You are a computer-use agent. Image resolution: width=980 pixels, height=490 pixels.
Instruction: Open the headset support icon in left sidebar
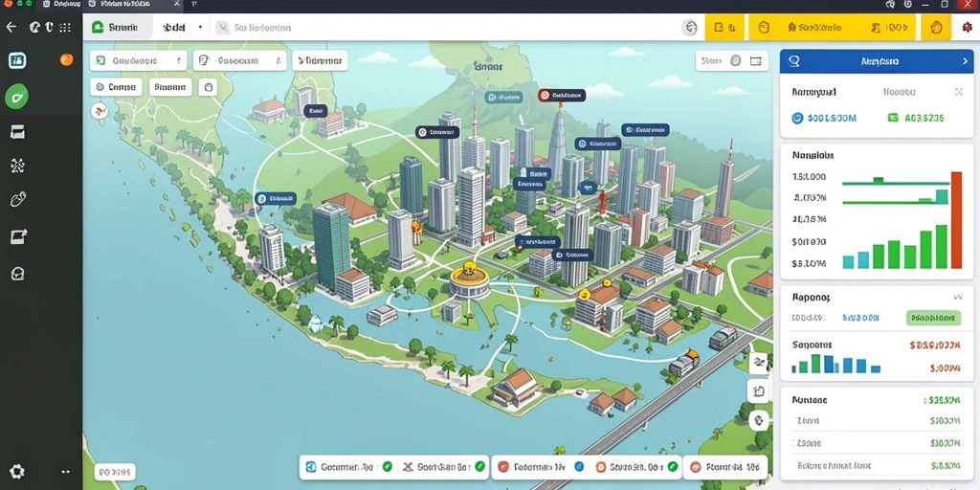17,273
